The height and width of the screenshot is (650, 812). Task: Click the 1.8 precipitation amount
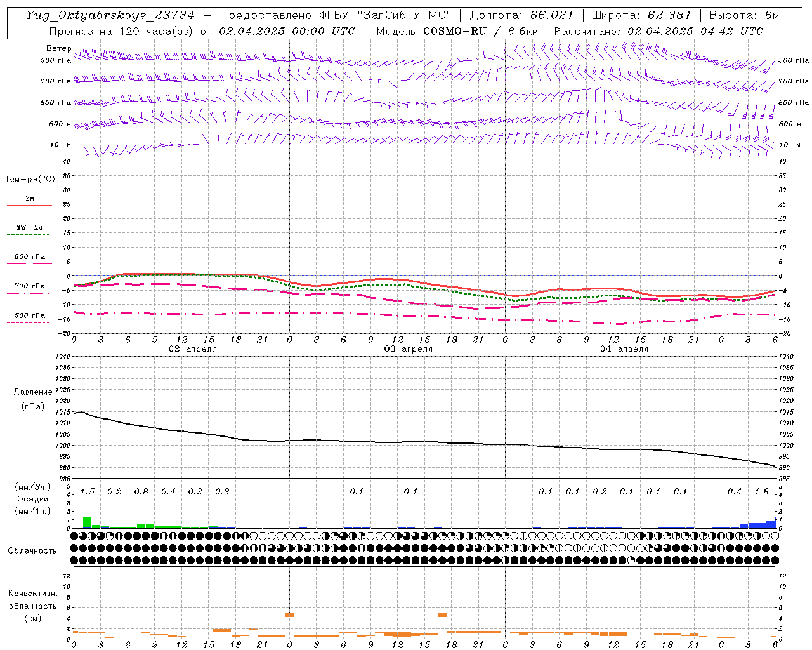click(x=761, y=492)
